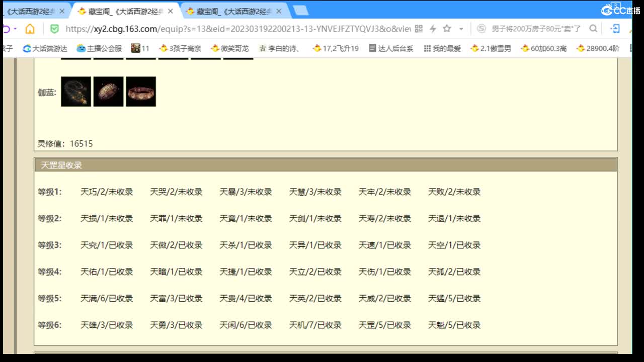Click the lightning speed-boost icon in the toolbar
Image resolution: width=644 pixels, height=362 pixels.
[433, 29]
